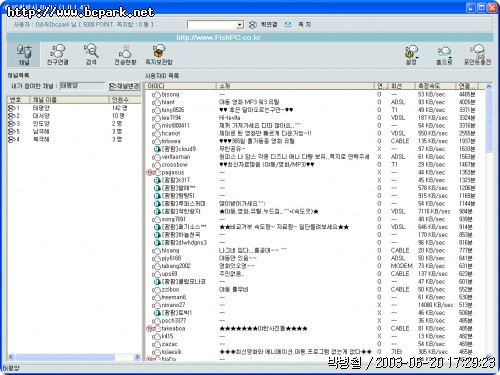Click fish icon beside channel 3 인도양
This screenshot has height=375, width=500.
(12, 124)
